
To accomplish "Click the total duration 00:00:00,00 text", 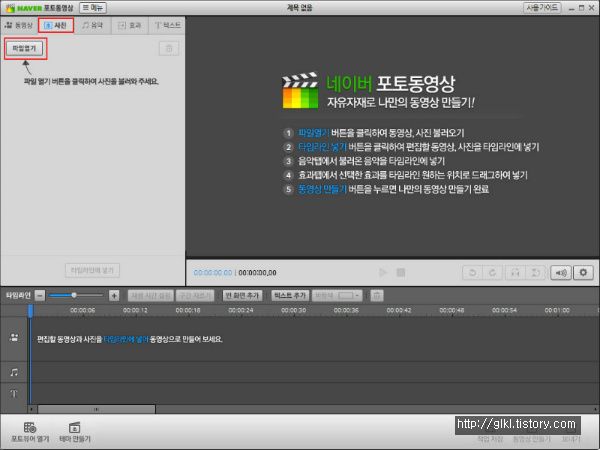I will [x=257, y=272].
